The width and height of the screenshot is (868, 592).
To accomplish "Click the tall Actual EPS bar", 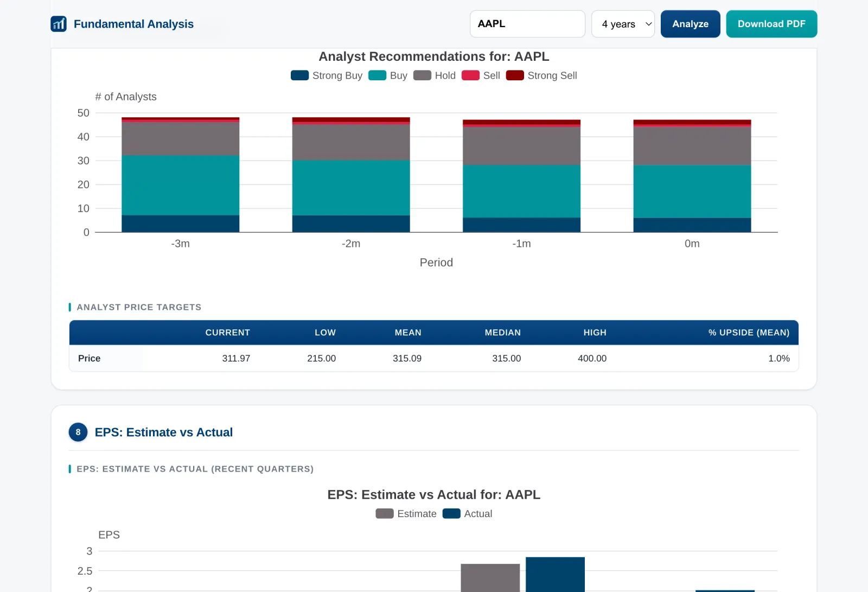I will point(555,574).
